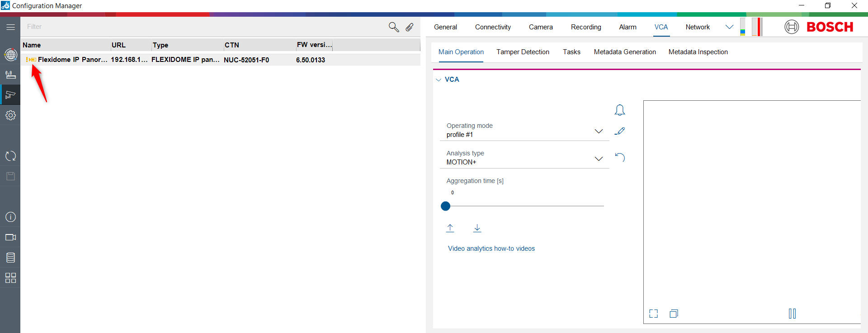Click into the Filter text field
This screenshot has height=333, width=868.
pos(203,27)
